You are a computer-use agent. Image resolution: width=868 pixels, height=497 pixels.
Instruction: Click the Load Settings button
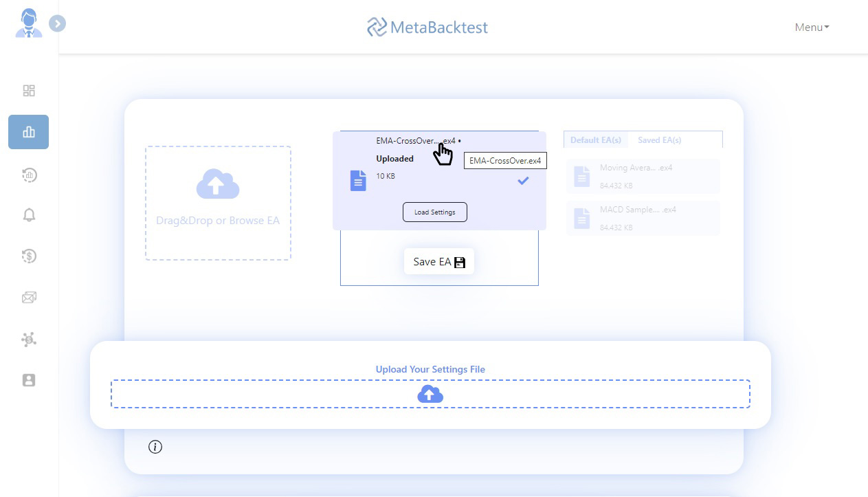434,212
